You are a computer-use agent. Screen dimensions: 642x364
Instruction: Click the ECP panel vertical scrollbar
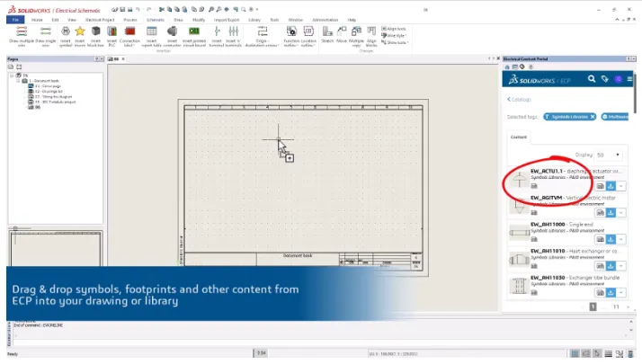(x=635, y=93)
